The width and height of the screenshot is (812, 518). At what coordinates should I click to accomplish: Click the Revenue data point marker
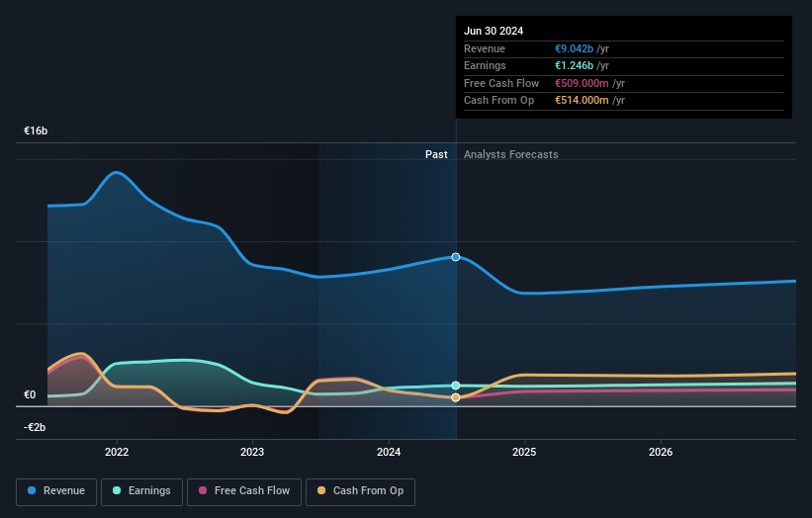click(x=456, y=257)
